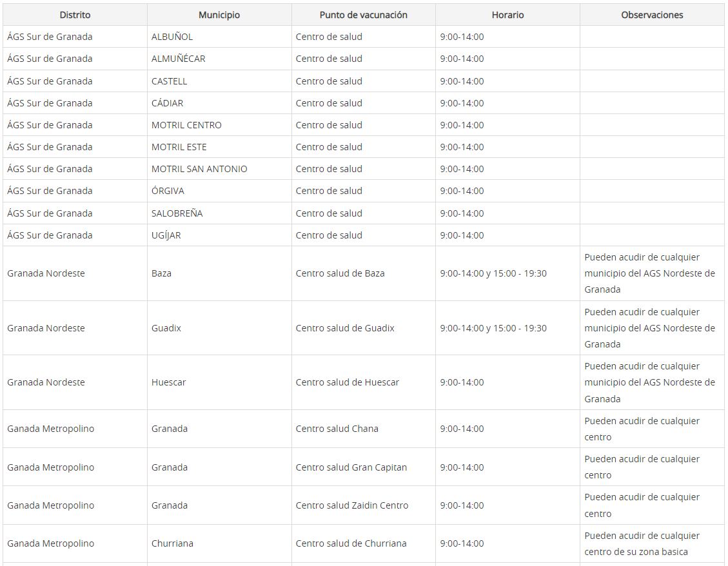The width and height of the screenshot is (728, 566).
Task: Click the MOTRIL CENTRO cell
Action: (186, 125)
